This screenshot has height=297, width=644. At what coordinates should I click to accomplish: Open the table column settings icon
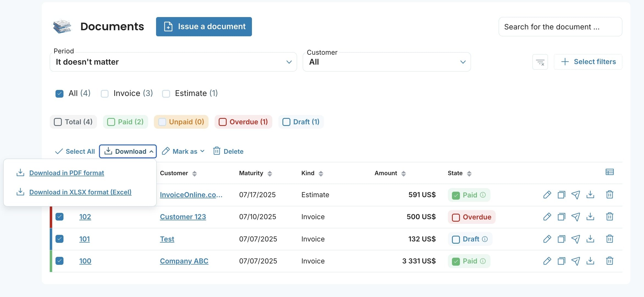[x=609, y=172]
